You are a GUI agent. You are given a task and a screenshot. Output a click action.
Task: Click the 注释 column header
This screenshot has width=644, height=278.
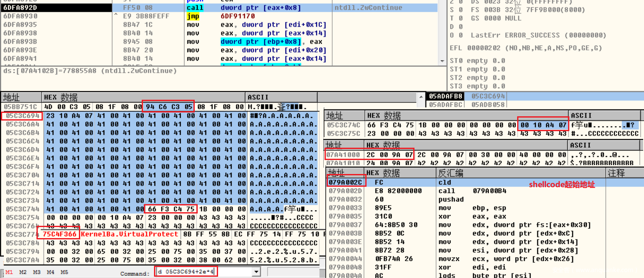(x=616, y=173)
